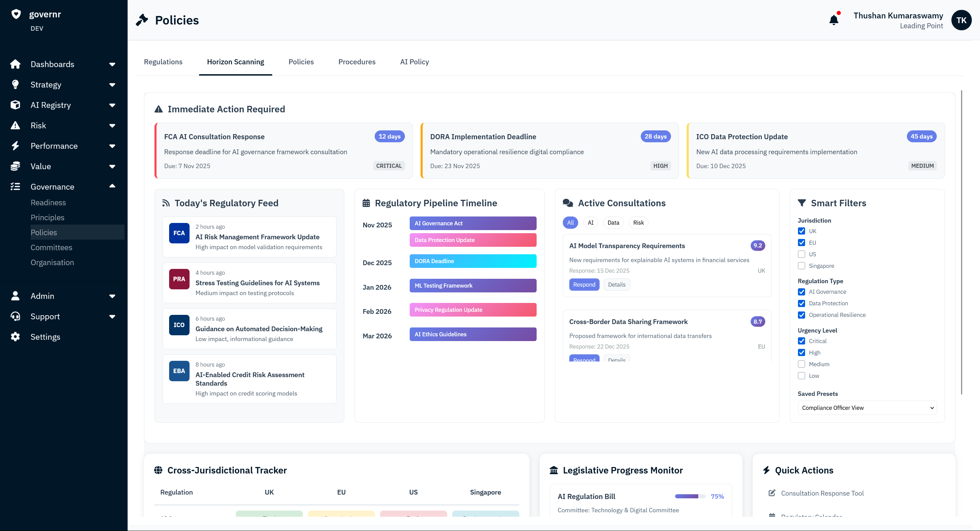980x531 pixels.
Task: Click the governr shield logo
Action: click(x=16, y=14)
